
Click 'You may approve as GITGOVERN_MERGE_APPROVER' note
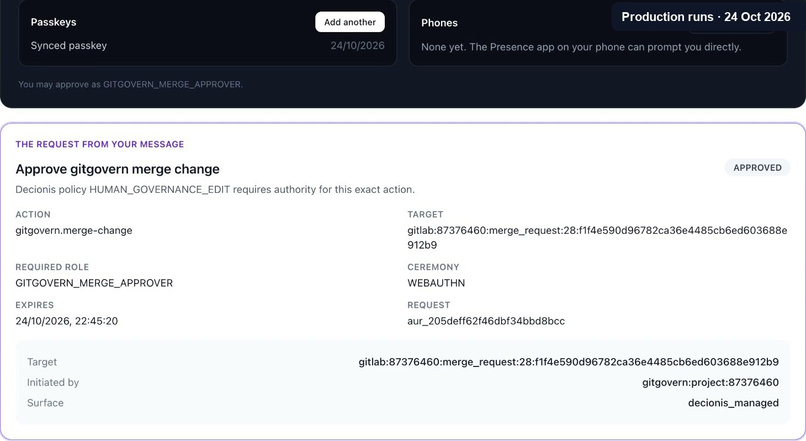click(131, 84)
